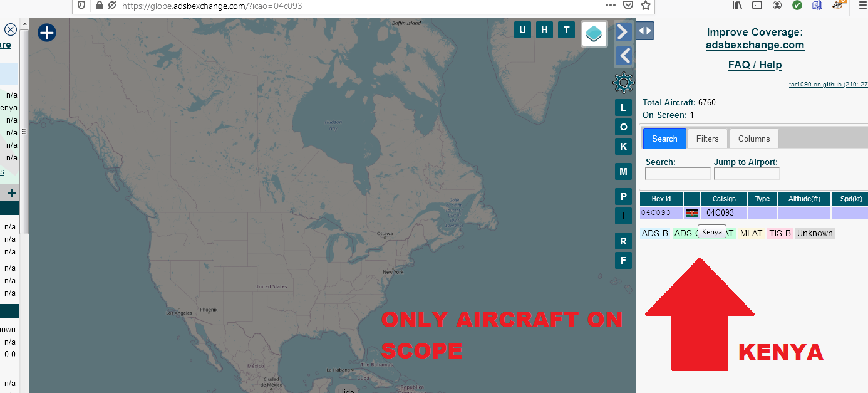Close the left info panel
The height and width of the screenshot is (393, 868).
click(11, 29)
